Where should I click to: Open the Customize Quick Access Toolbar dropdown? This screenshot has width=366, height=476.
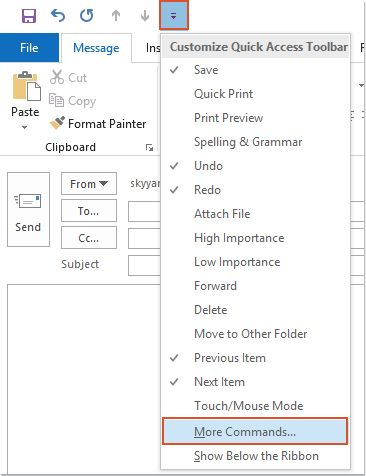tap(174, 15)
